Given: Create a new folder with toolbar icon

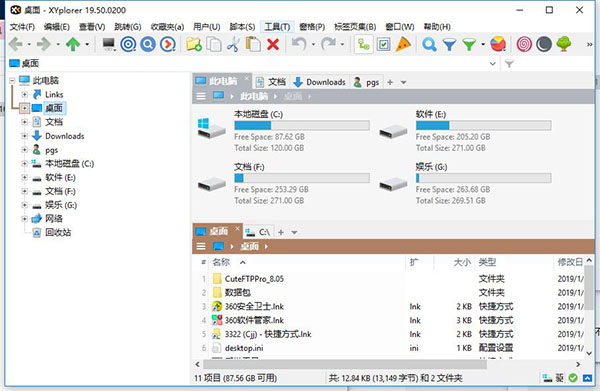Looking at the screenshot, I should pos(194,44).
